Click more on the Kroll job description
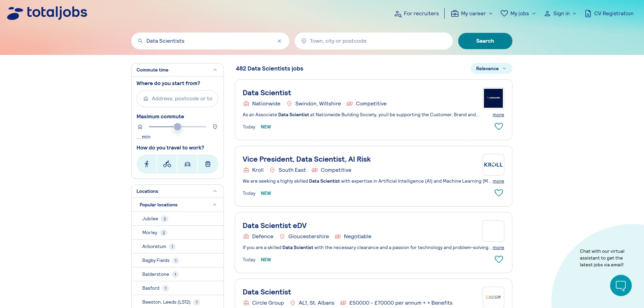Screen dimensions: 644x308 click(x=498, y=181)
